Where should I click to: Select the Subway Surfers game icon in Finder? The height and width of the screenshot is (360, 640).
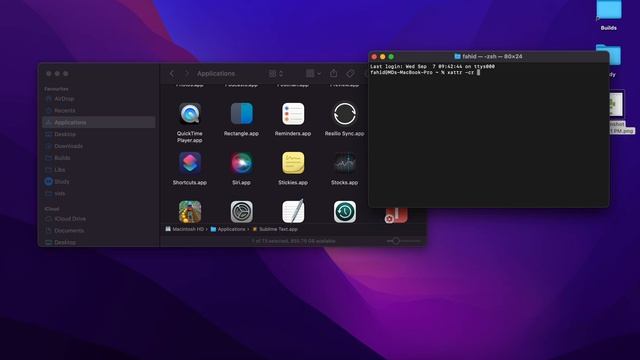(190, 212)
